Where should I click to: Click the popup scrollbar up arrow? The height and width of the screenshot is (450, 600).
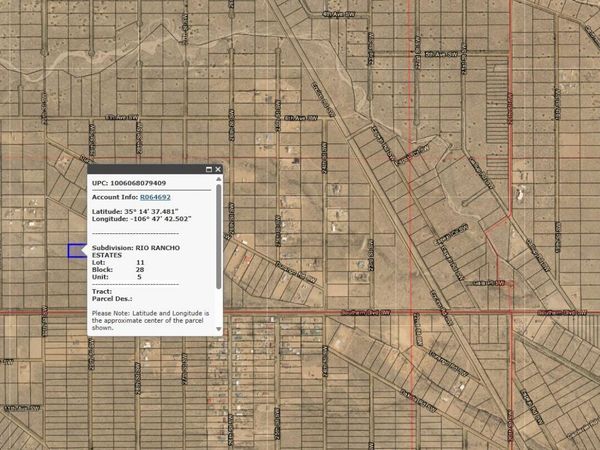pyautogui.click(x=218, y=179)
